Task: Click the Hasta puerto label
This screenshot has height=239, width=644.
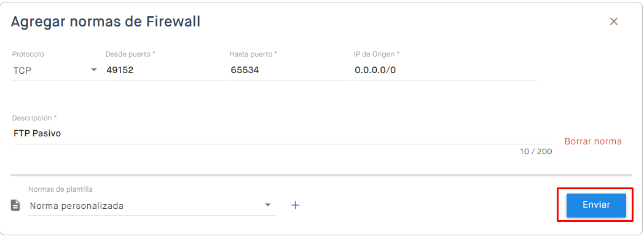Action: (253, 54)
